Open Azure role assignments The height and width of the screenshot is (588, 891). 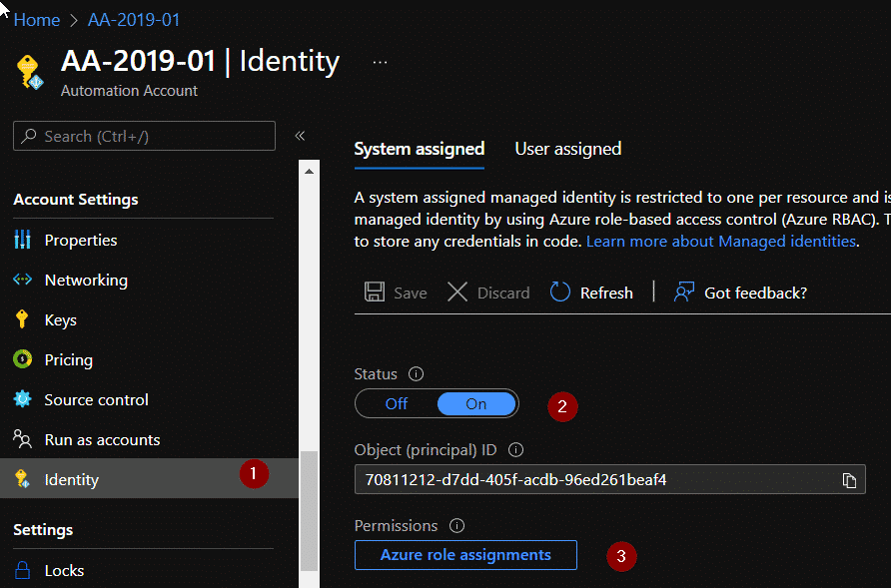click(465, 554)
